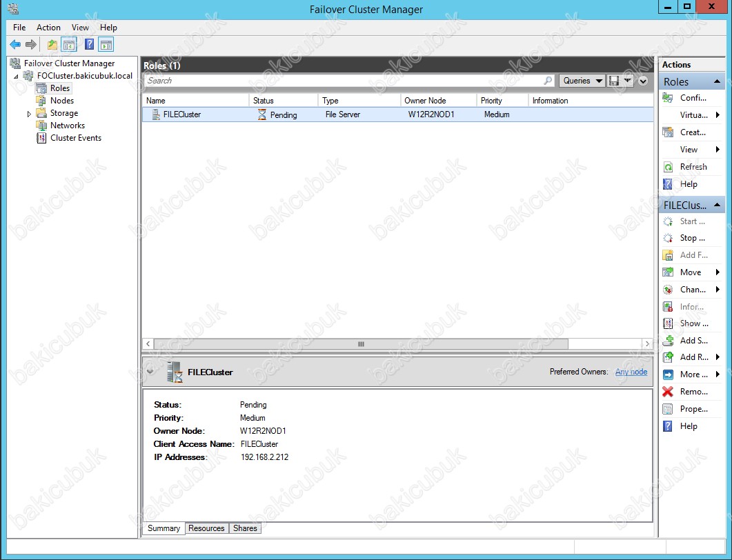Select Roles in the tree
This screenshot has height=560, width=732.
pos(60,88)
